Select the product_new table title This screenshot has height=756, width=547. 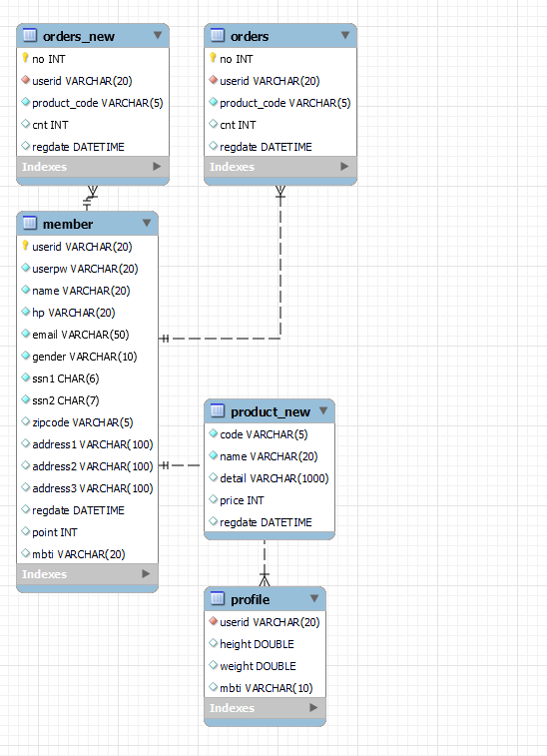[270, 412]
